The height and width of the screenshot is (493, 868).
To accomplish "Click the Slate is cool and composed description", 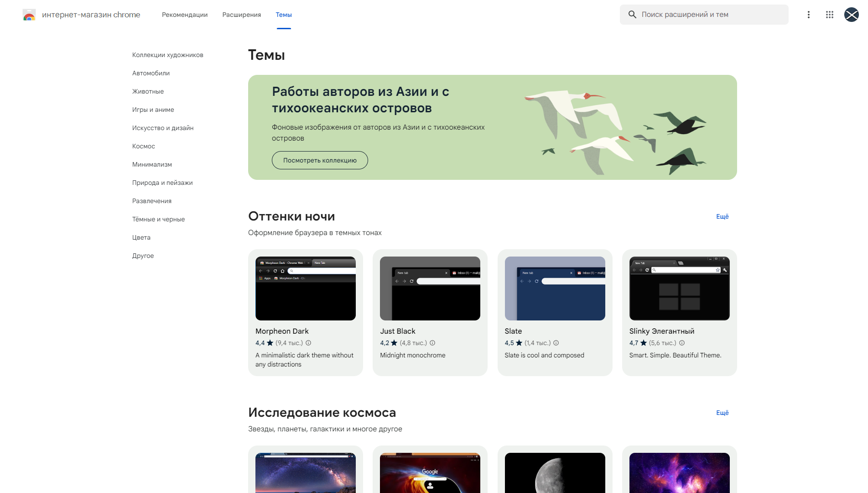I will click(545, 355).
